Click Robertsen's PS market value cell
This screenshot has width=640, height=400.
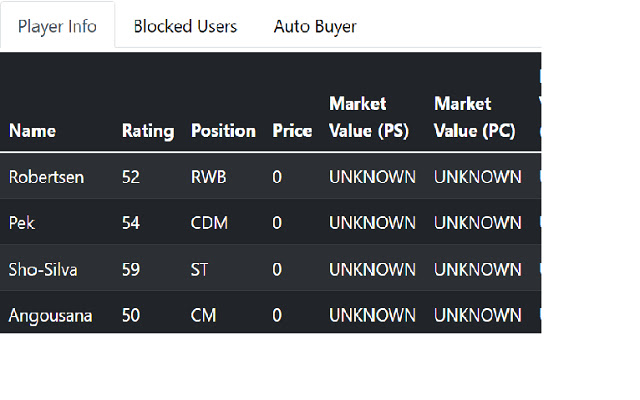click(x=372, y=177)
